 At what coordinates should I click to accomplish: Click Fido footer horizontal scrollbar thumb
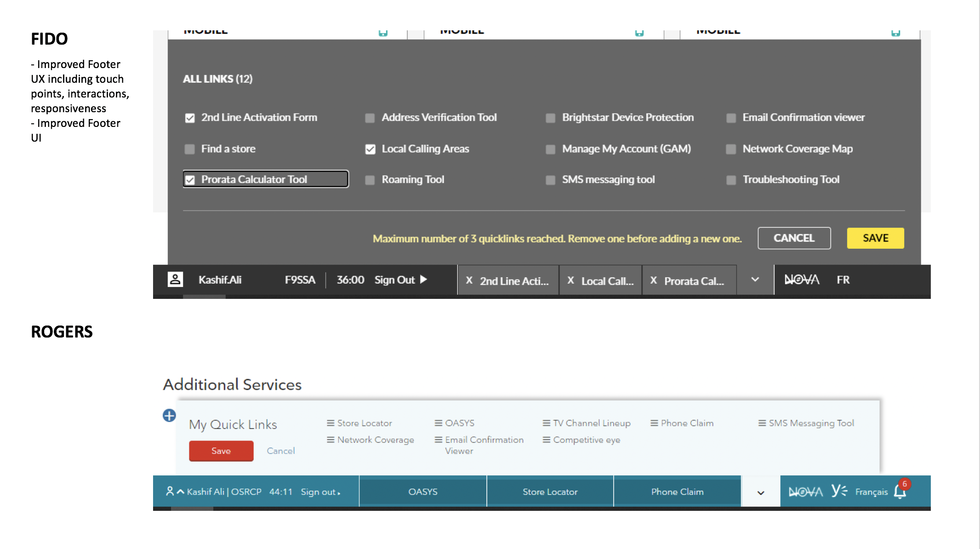click(x=204, y=297)
